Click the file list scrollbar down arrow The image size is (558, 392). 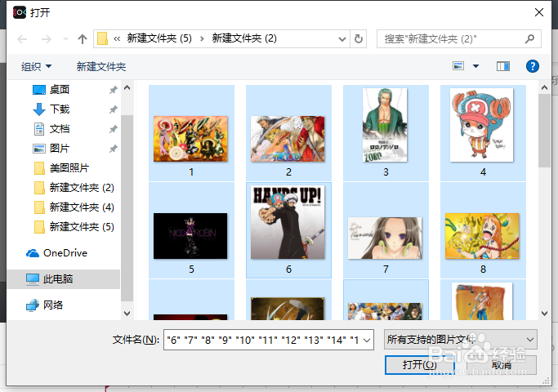544,314
